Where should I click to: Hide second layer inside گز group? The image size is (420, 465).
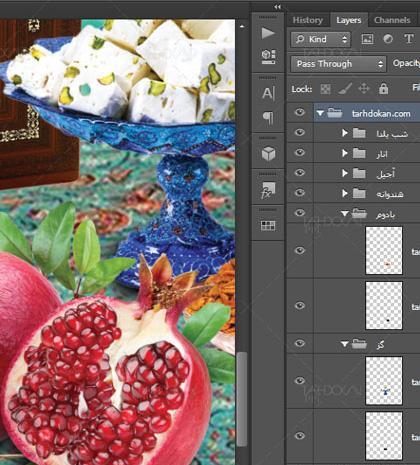click(300, 435)
